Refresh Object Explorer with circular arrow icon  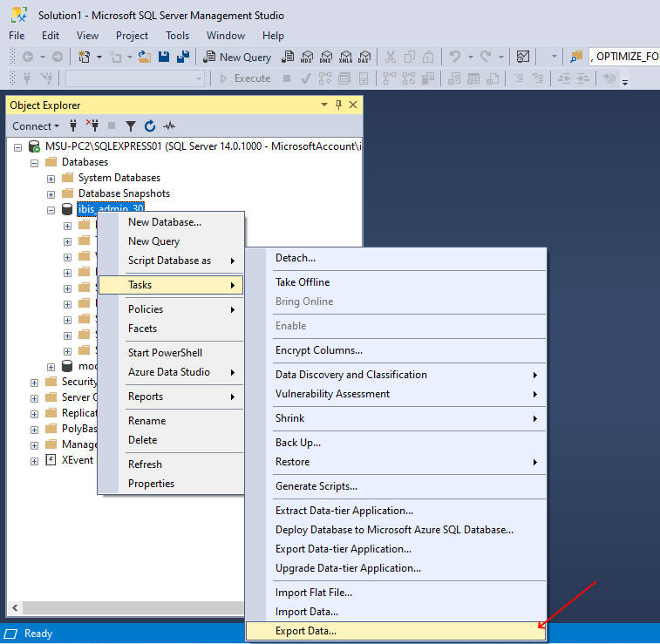click(150, 125)
